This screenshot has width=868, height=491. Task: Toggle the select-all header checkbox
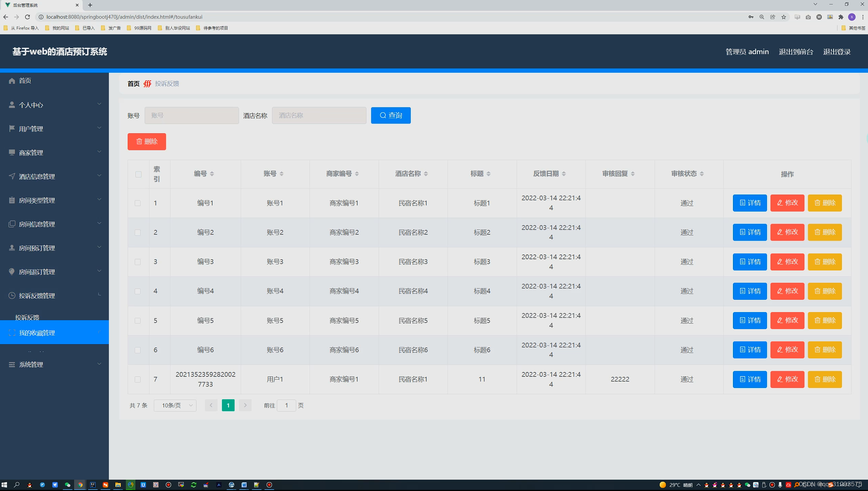pyautogui.click(x=138, y=174)
